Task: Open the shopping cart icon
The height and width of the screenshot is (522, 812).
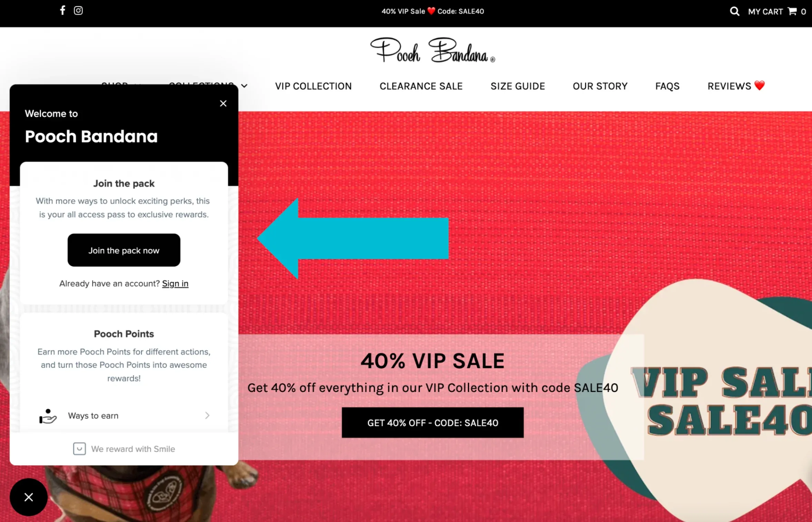Action: (x=792, y=11)
